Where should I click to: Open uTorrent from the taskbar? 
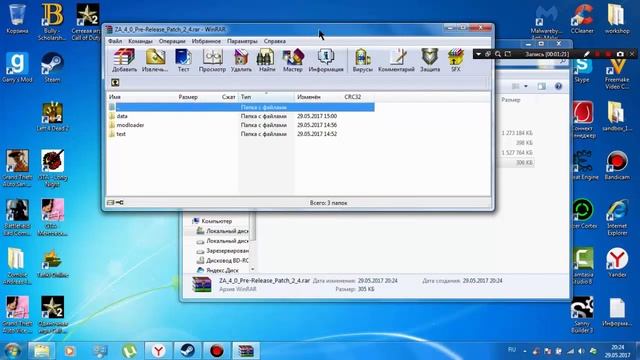[129, 351]
